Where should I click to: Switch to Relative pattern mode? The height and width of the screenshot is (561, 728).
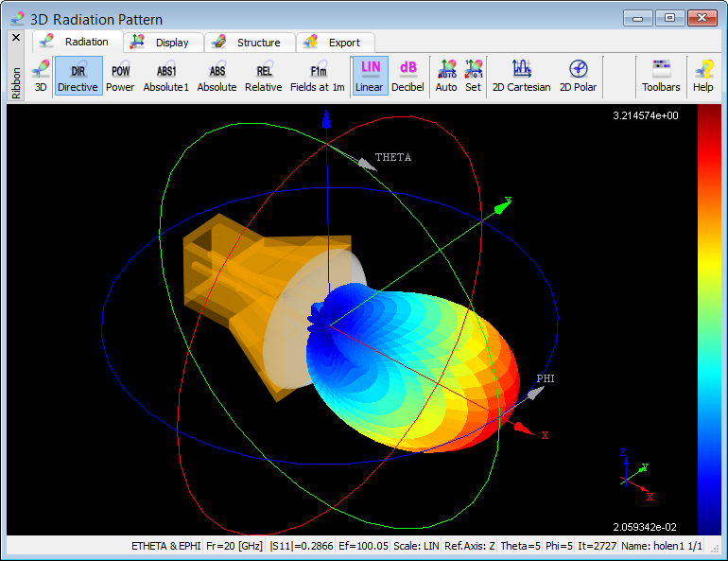[264, 77]
